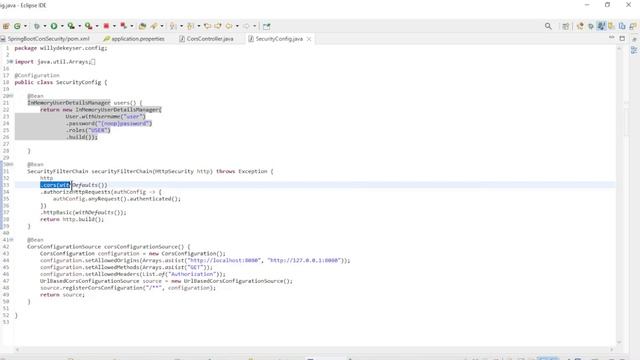Collapse securityFilterChain method at line 30
The height and width of the screenshot is (360, 640).
(x=11, y=164)
